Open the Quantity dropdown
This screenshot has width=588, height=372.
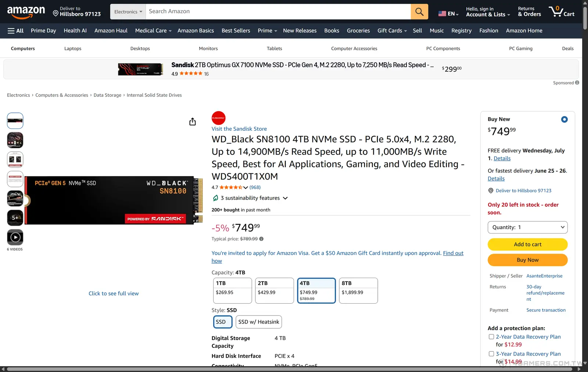pyautogui.click(x=527, y=227)
